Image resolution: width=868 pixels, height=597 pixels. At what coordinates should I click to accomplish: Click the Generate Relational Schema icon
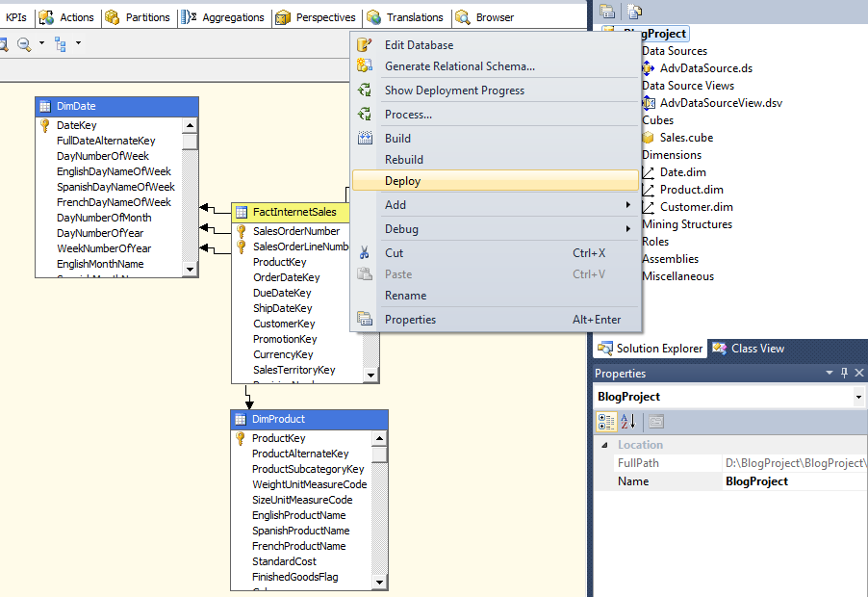click(365, 65)
